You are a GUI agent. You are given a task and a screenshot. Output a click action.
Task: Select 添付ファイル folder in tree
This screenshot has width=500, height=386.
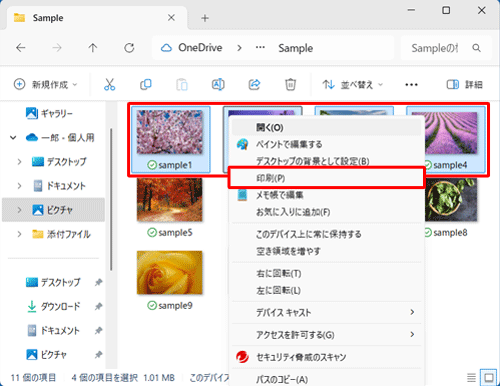click(61, 234)
